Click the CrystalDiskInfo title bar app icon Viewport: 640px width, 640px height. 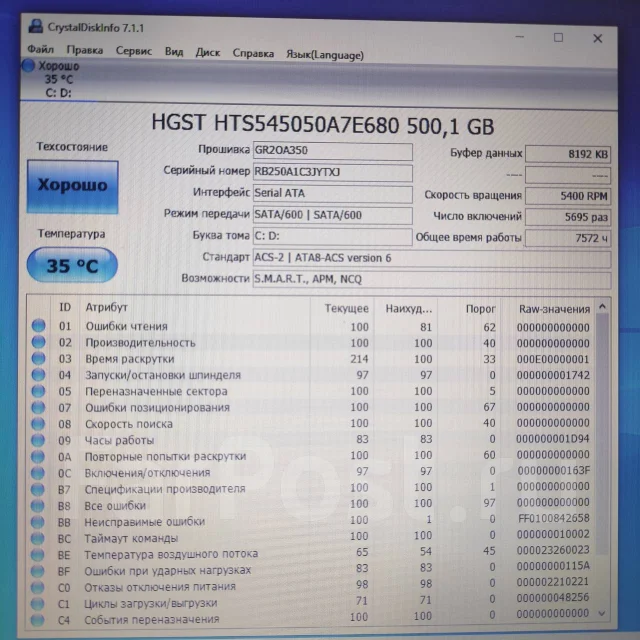(36, 27)
